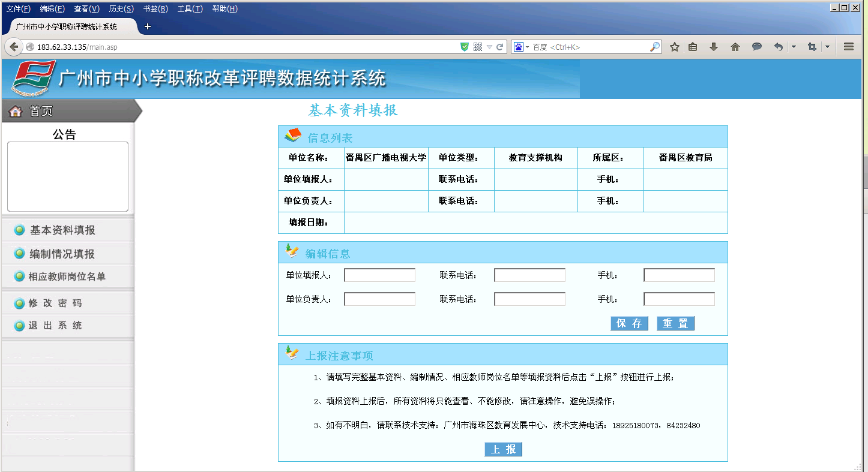The height and width of the screenshot is (472, 868).
Task: Open 相应教师岗位名单 in the sidebar
Action: [67, 276]
